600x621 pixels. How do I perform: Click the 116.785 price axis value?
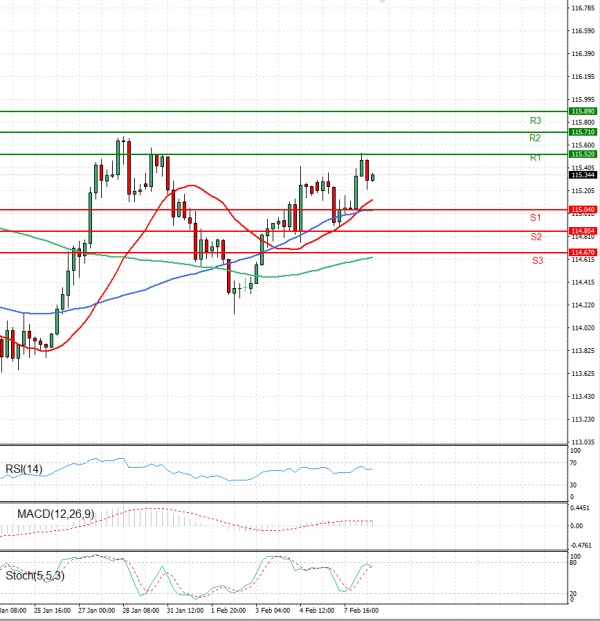coord(583,8)
